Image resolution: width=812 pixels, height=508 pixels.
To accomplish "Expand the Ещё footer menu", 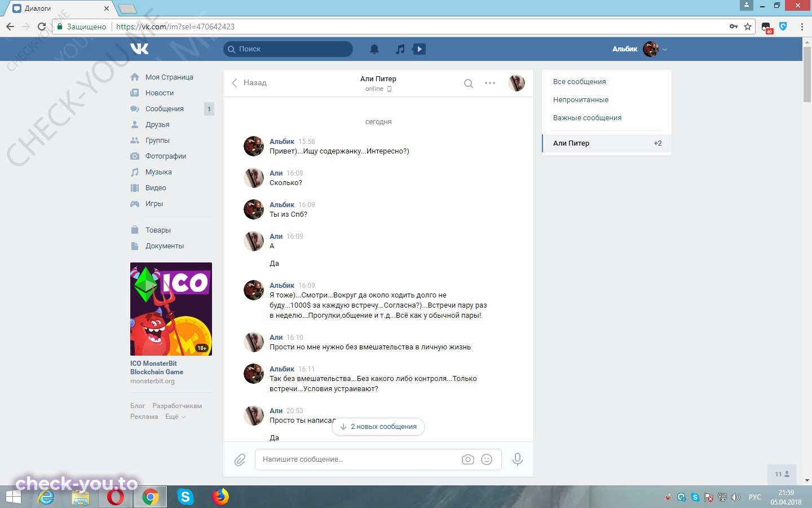I will 175,417.
